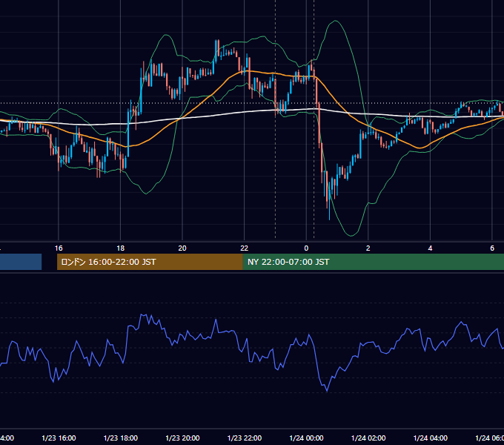Select the NY 22:00-07:00 JST session bar
The height and width of the screenshot is (445, 504).
tap(373, 262)
